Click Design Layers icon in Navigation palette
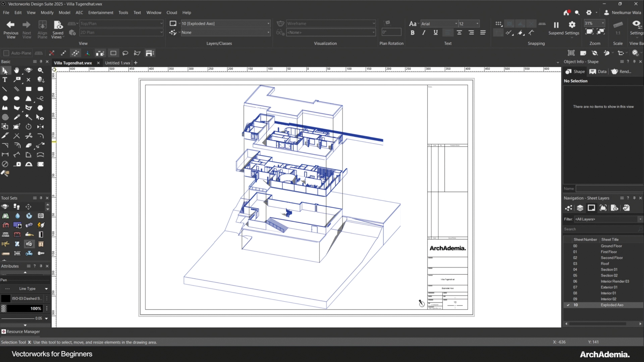 580,208
